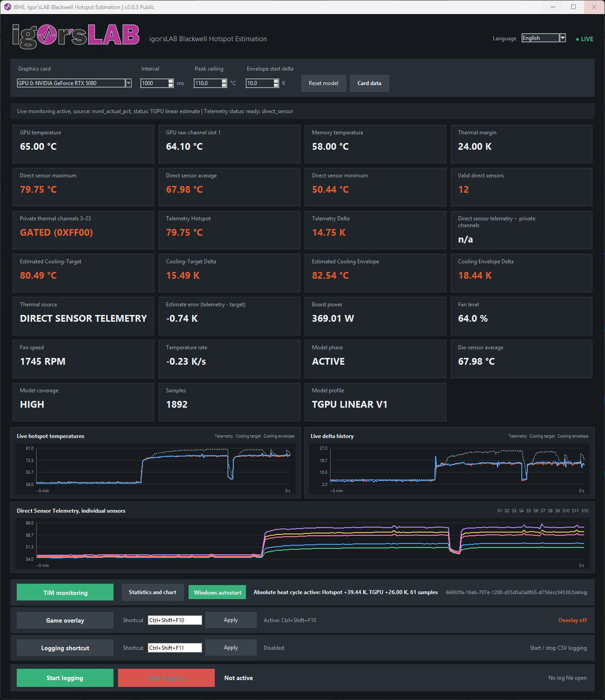Screen dimensions: 605x700
Task: Toggle the Windows autostart button
Action: (x=217, y=593)
